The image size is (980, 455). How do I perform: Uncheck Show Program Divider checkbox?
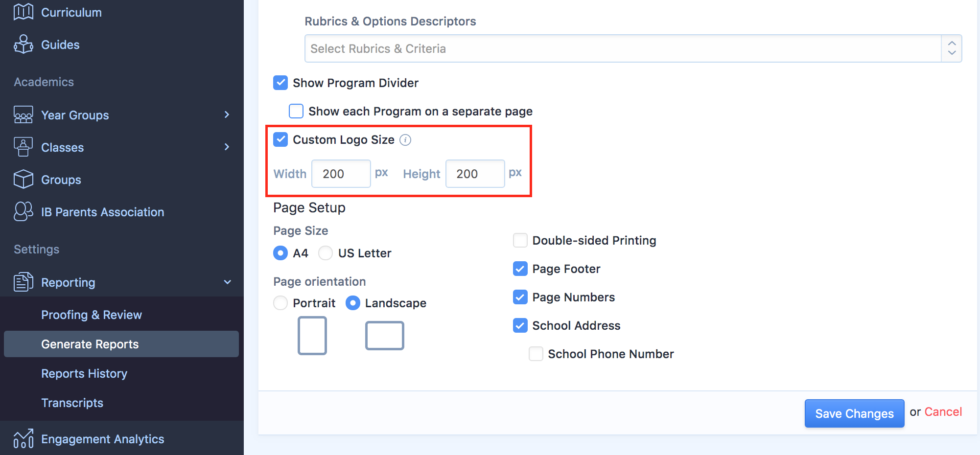point(280,83)
